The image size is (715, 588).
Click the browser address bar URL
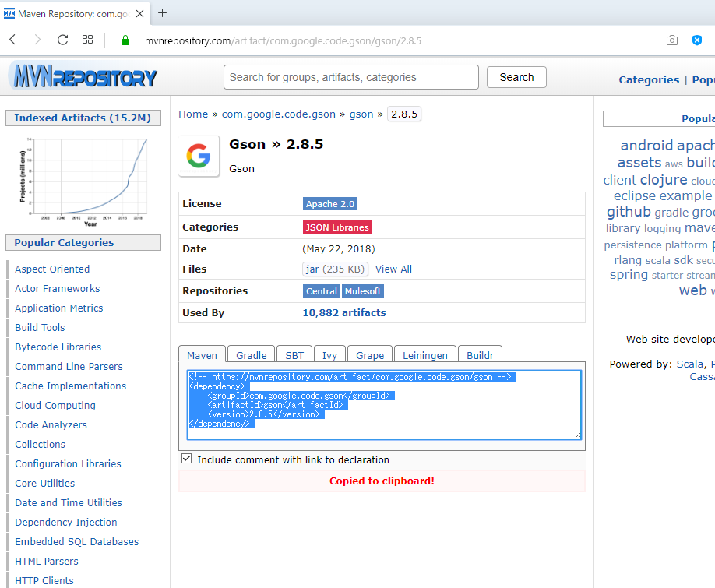coord(283,41)
